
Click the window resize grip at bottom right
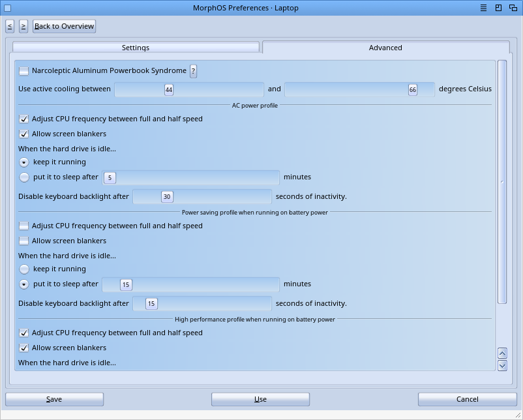pos(518,415)
